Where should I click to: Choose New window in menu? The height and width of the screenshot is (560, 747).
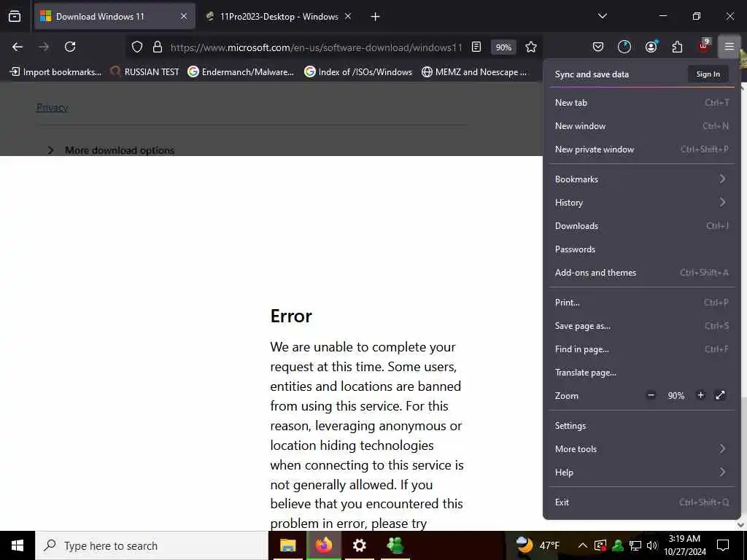(642, 125)
